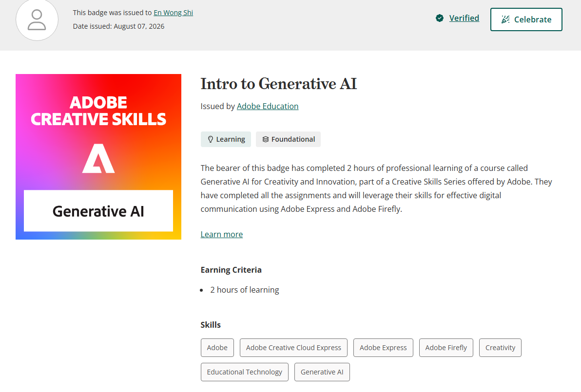
Task: Select the Educational Technology skill tag
Action: point(245,372)
